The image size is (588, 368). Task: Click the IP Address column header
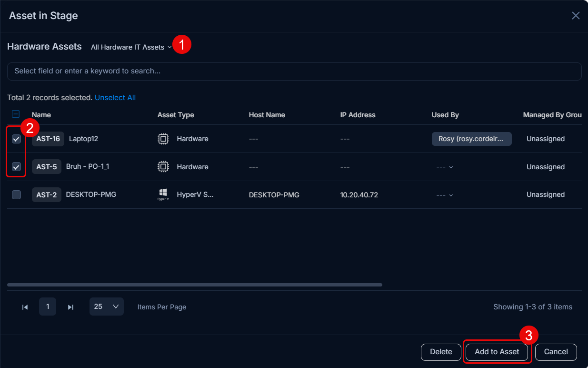[x=358, y=115]
